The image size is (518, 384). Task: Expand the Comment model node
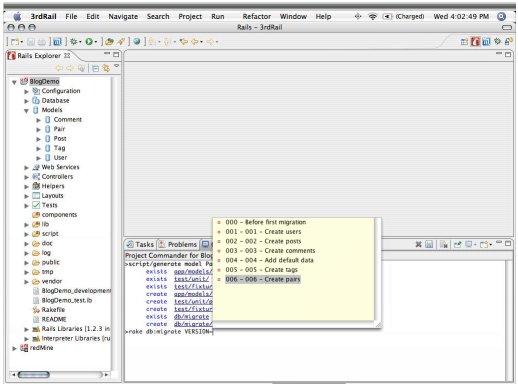[39, 120]
